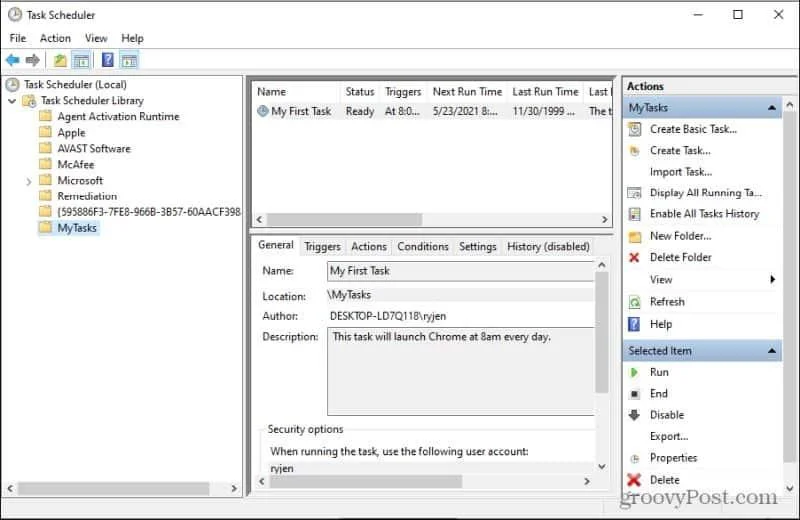Viewport: 800px width, 520px height.
Task: Click the Triggers column header
Action: pos(403,92)
